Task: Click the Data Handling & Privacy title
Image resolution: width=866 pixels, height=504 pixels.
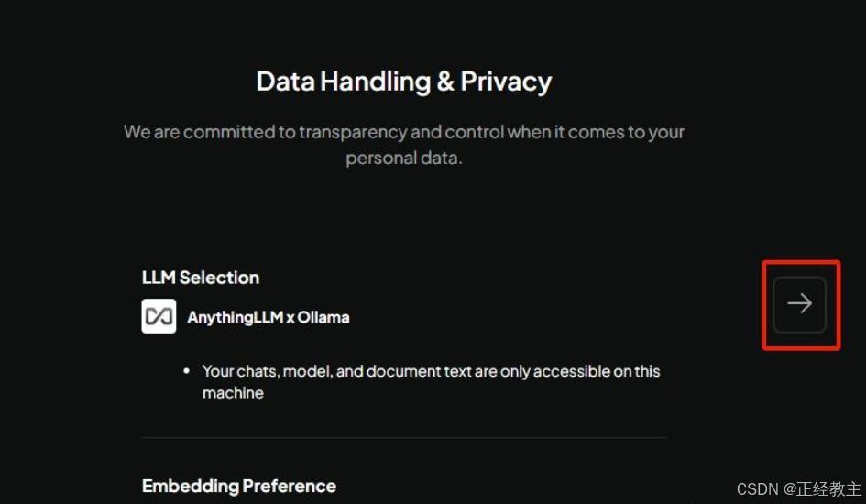Action: tap(404, 82)
